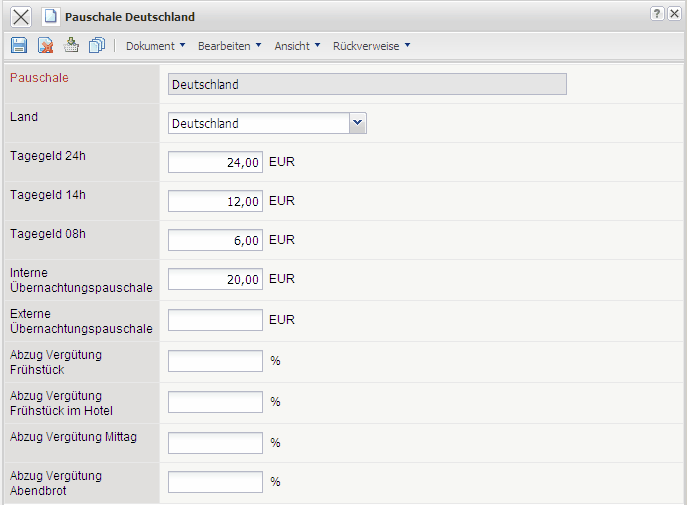Click the large X icon at top left
Viewport: 688px width, 505px height.
coord(20,16)
